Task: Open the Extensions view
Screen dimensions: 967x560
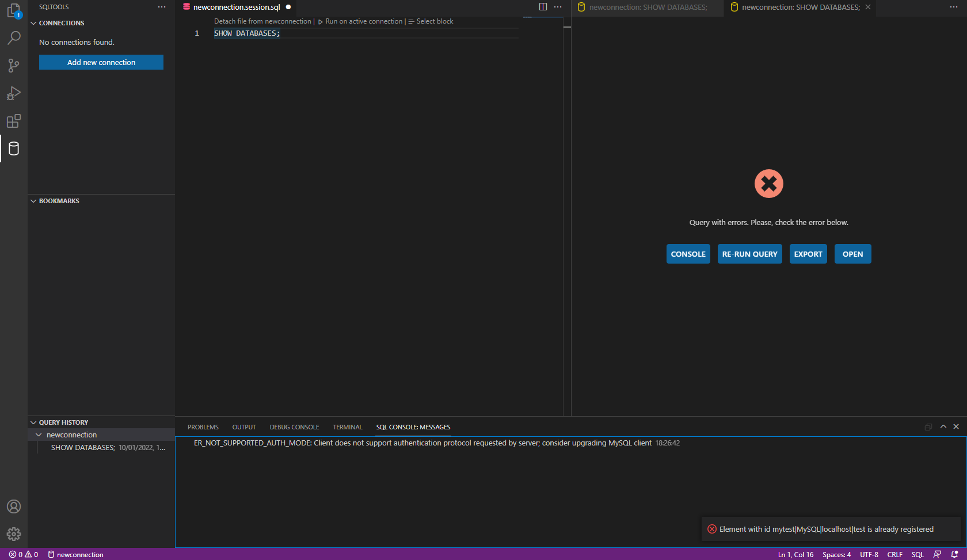Action: click(x=14, y=121)
